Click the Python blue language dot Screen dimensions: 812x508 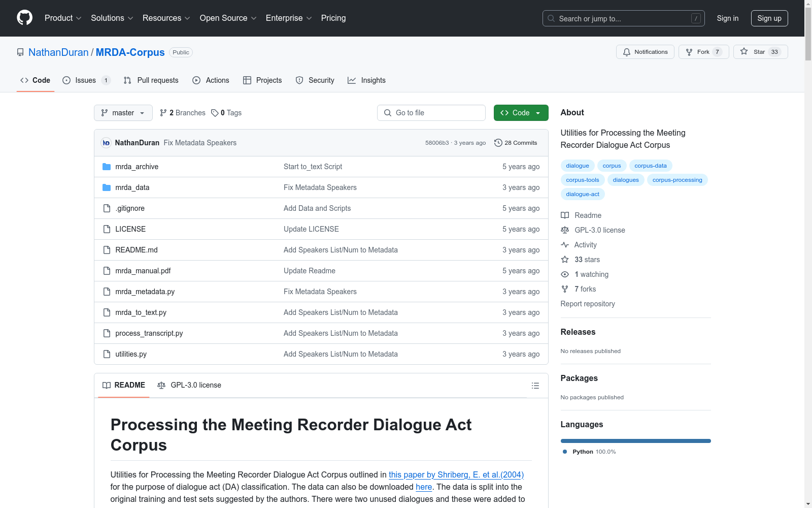point(565,452)
